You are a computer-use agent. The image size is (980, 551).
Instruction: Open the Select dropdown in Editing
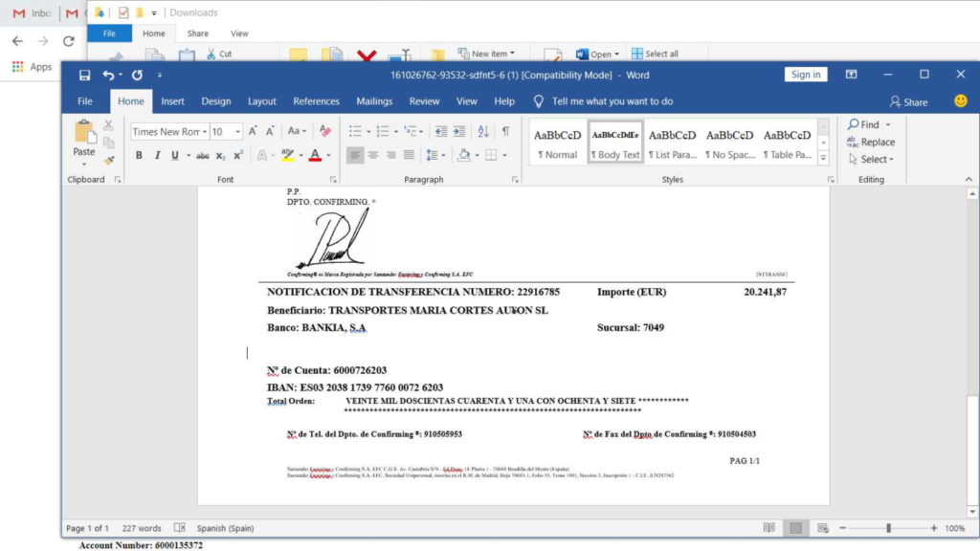[871, 160]
